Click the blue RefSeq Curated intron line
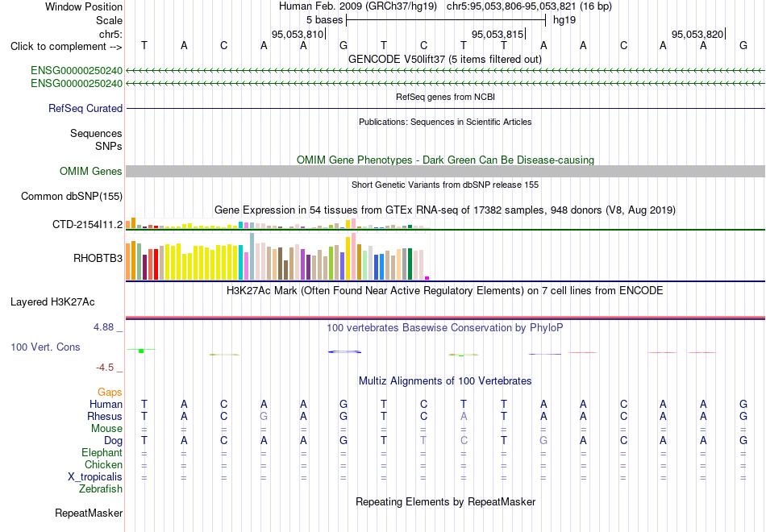 [x=445, y=109]
